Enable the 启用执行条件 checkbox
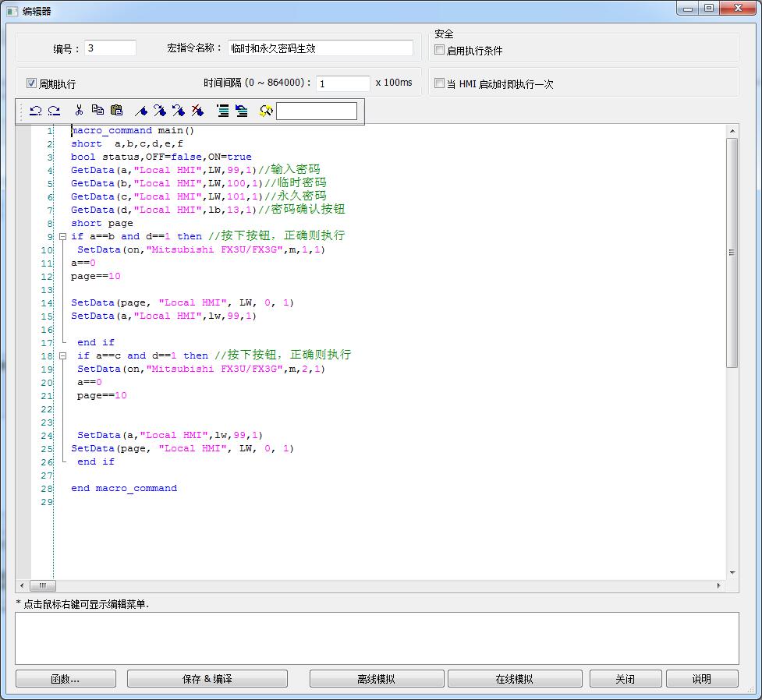Screen dimensions: 762x700 point(440,50)
